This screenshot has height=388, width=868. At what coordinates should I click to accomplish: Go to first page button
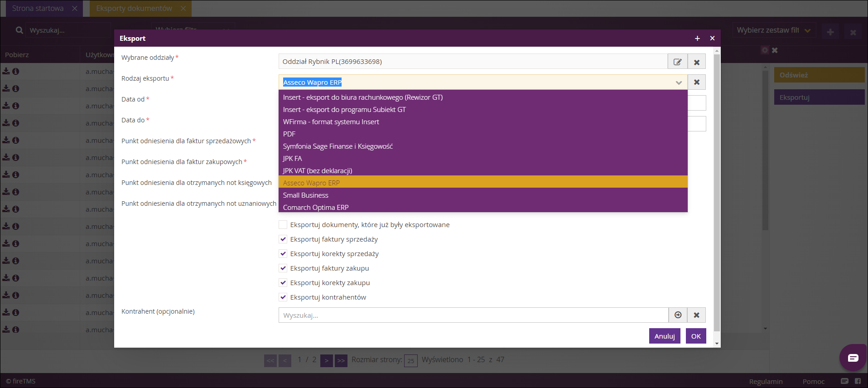(x=270, y=360)
